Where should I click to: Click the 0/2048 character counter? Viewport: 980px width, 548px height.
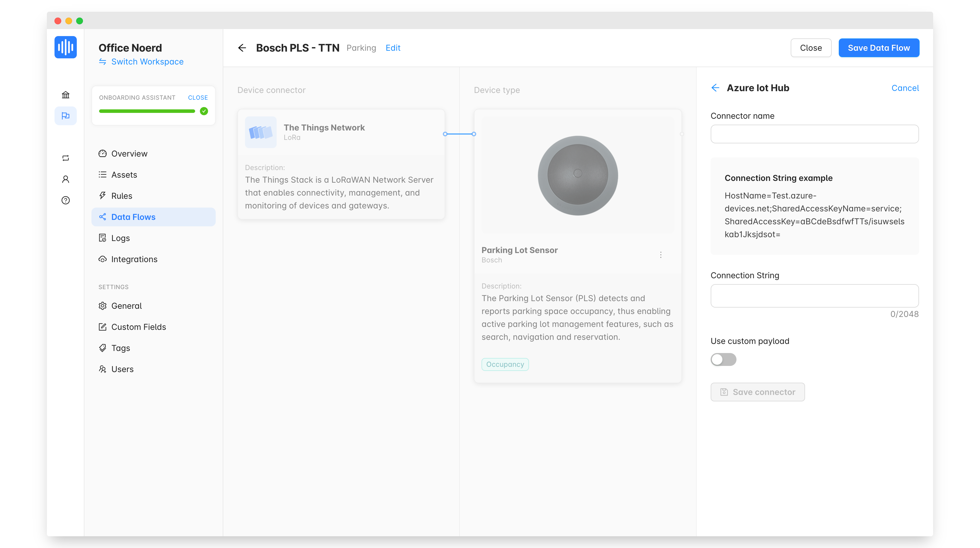[x=904, y=314]
